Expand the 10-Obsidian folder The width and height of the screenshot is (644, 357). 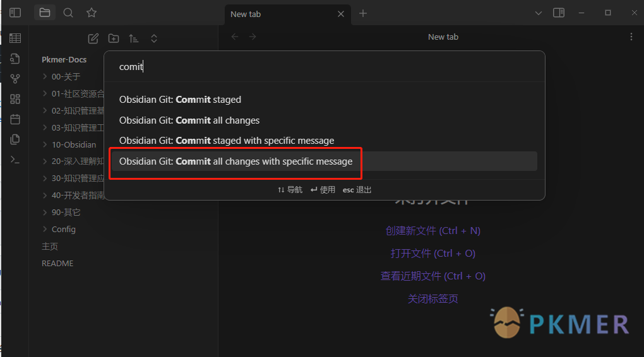coord(71,144)
